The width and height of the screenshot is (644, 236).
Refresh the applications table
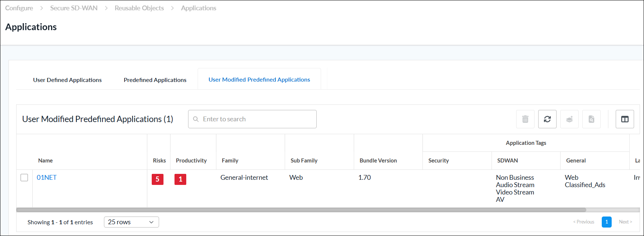(547, 119)
